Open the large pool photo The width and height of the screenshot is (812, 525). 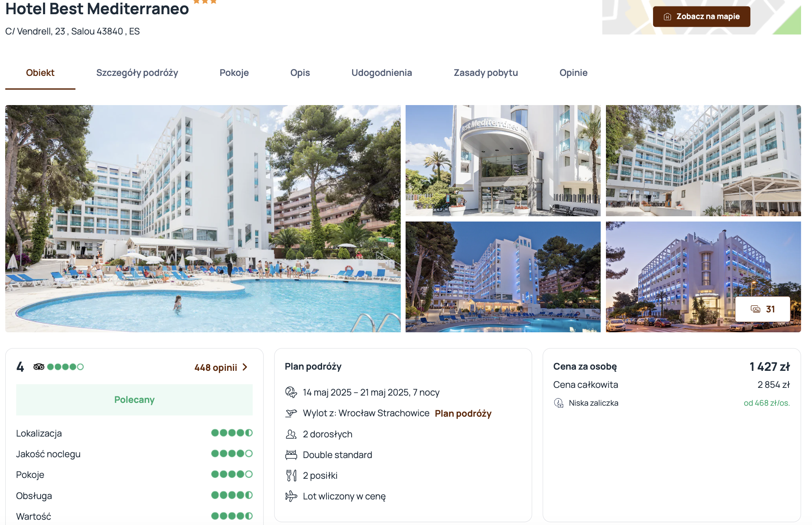pos(203,219)
